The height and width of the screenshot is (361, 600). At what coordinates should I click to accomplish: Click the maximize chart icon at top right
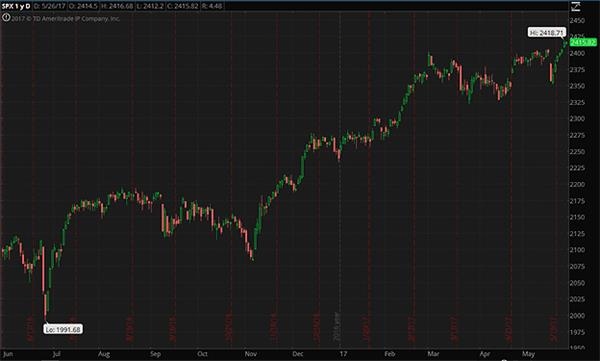576,7
